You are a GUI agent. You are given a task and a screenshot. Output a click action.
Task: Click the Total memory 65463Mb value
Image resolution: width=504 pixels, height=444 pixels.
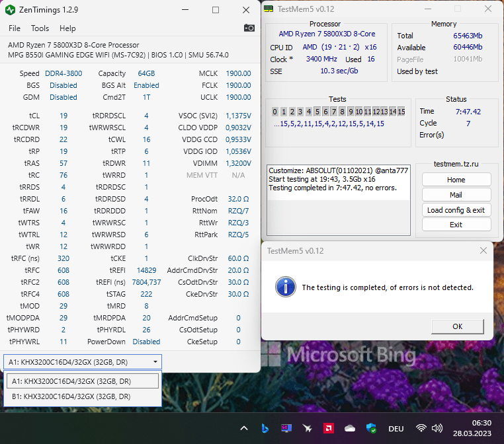click(x=468, y=36)
